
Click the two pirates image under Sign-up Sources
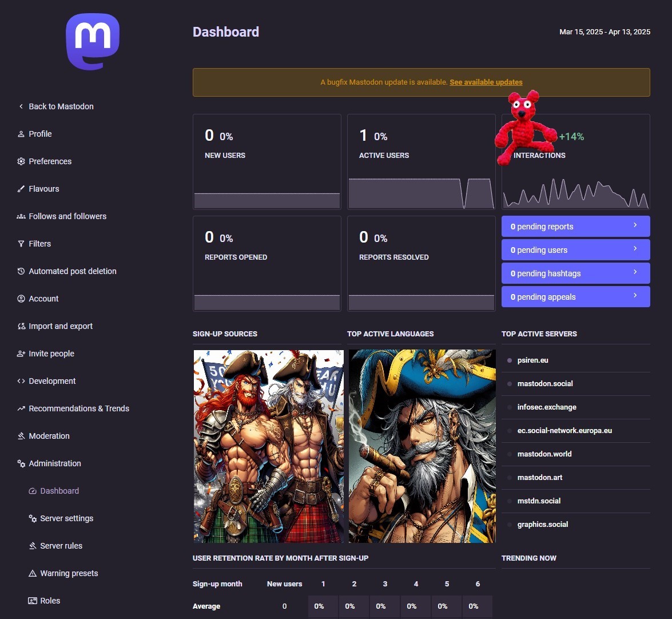coord(268,446)
